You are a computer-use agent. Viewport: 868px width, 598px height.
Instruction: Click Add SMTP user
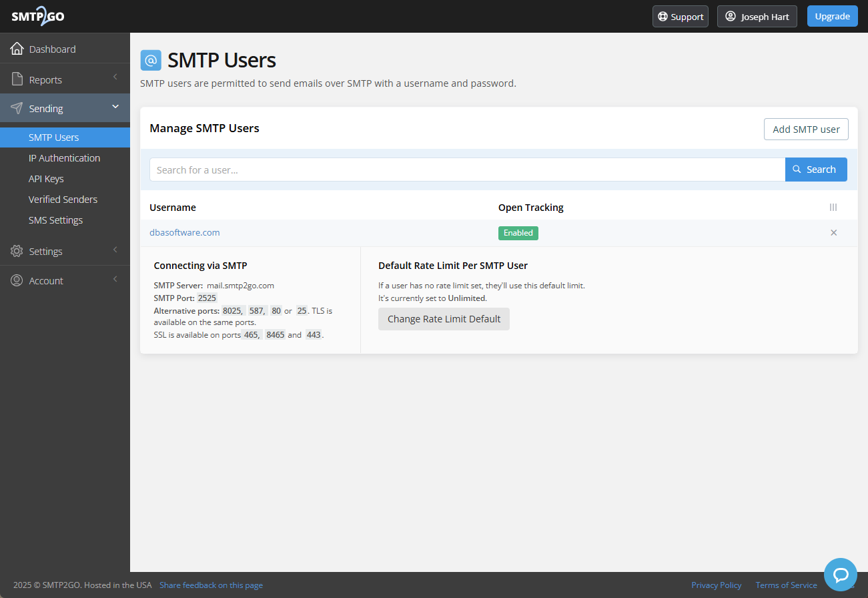(806, 129)
